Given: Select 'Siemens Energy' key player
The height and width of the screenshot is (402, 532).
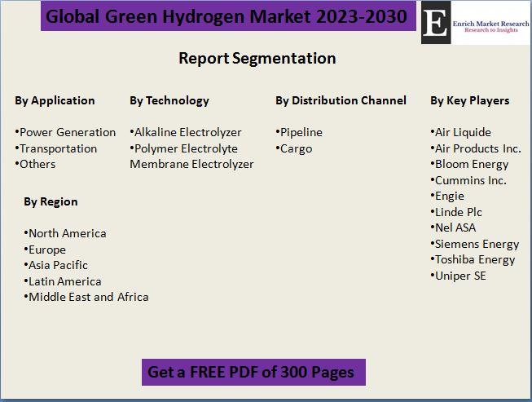Looking at the screenshot, I should [x=475, y=244].
